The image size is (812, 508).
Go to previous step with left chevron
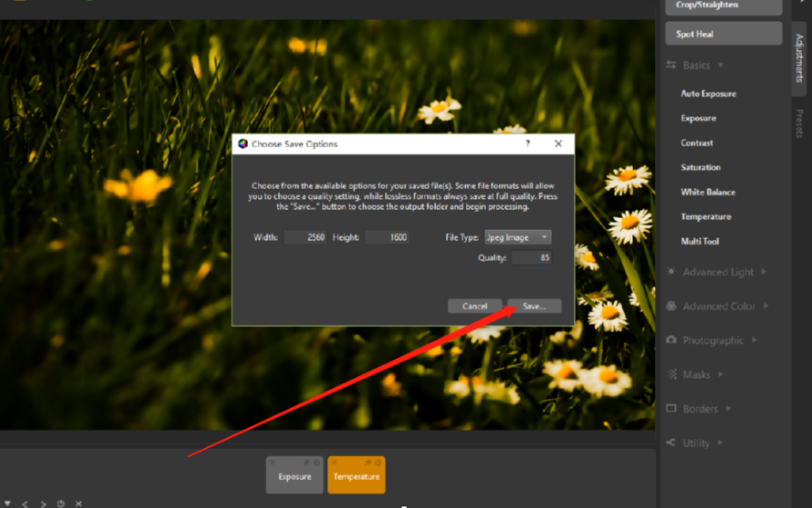(x=25, y=503)
